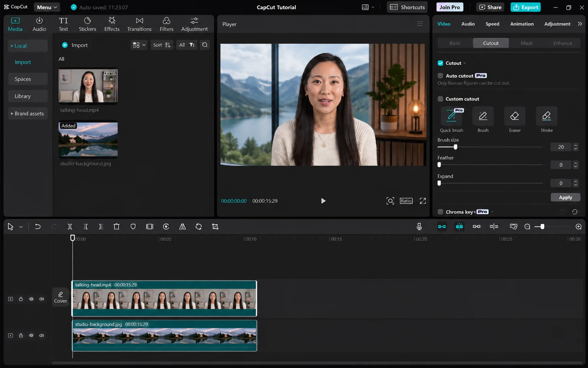
Task: Select the studio-background.jpg media thumbnail
Action: tap(88, 139)
